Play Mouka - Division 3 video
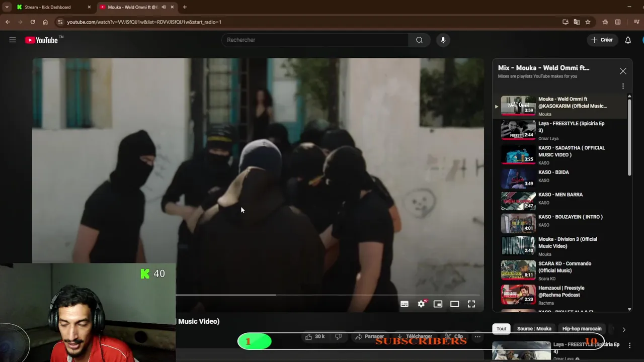Screen dimensions: 644x362 point(559,246)
